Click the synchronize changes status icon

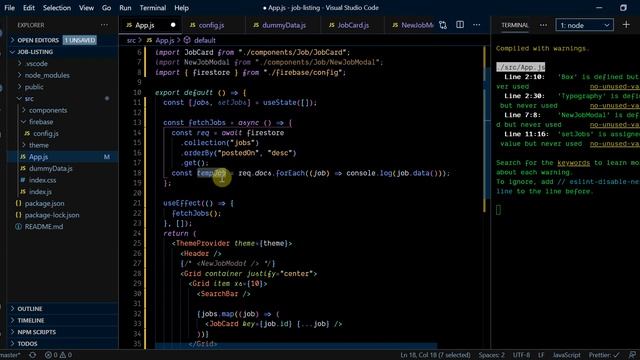pos(33,355)
